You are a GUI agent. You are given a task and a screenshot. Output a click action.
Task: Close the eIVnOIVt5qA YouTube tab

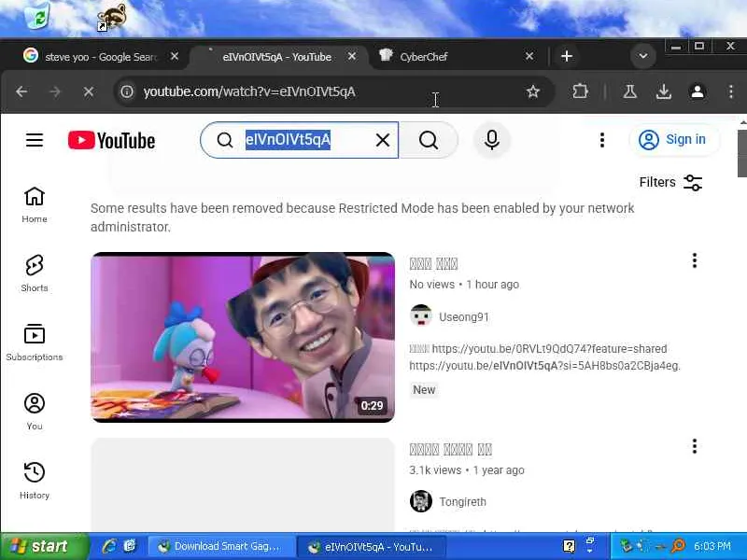pos(352,56)
